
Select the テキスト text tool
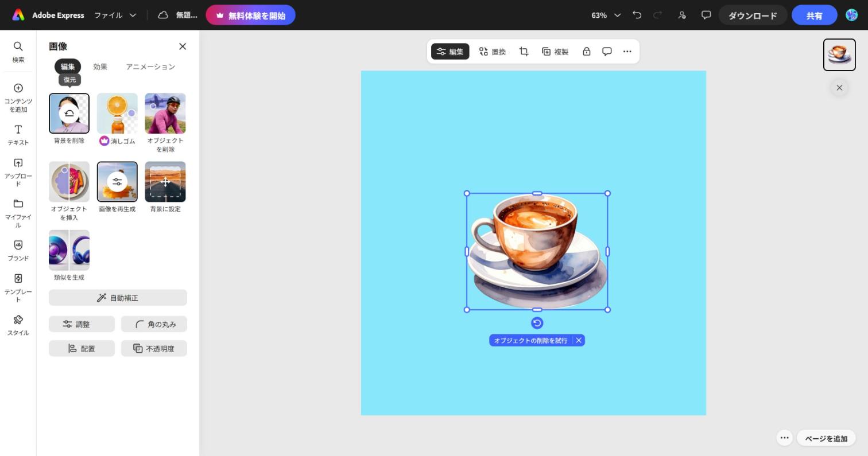point(18,135)
